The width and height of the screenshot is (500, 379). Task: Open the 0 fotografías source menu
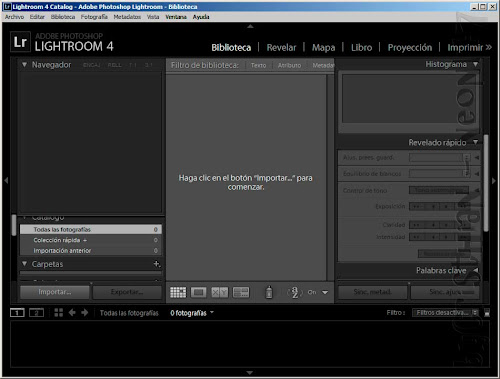pyautogui.click(x=192, y=313)
